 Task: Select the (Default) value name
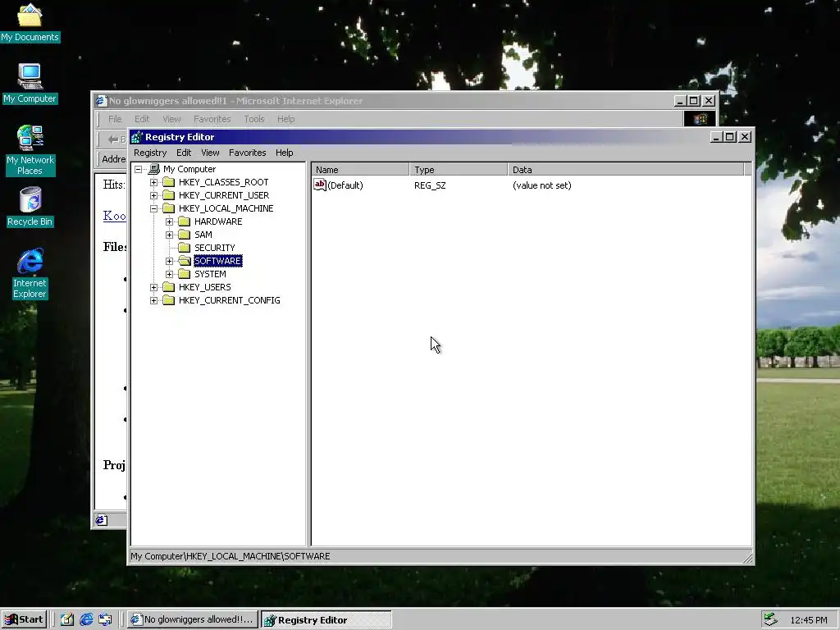[x=345, y=185]
